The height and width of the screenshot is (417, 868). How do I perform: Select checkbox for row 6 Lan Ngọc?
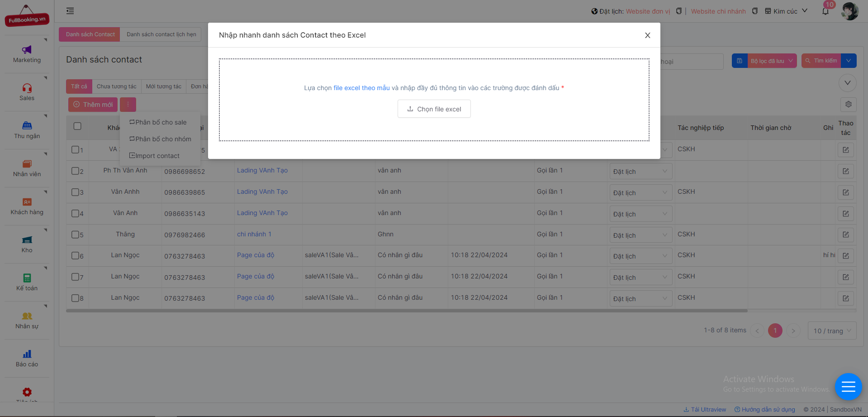(76, 256)
